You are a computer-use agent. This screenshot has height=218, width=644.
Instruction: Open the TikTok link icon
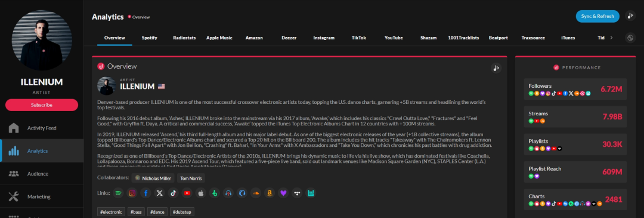(x=174, y=192)
